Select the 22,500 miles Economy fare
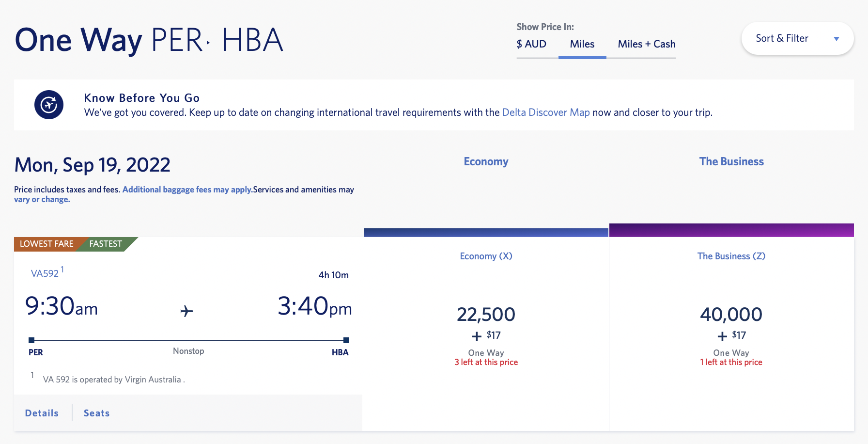This screenshot has width=868, height=444. point(486,315)
